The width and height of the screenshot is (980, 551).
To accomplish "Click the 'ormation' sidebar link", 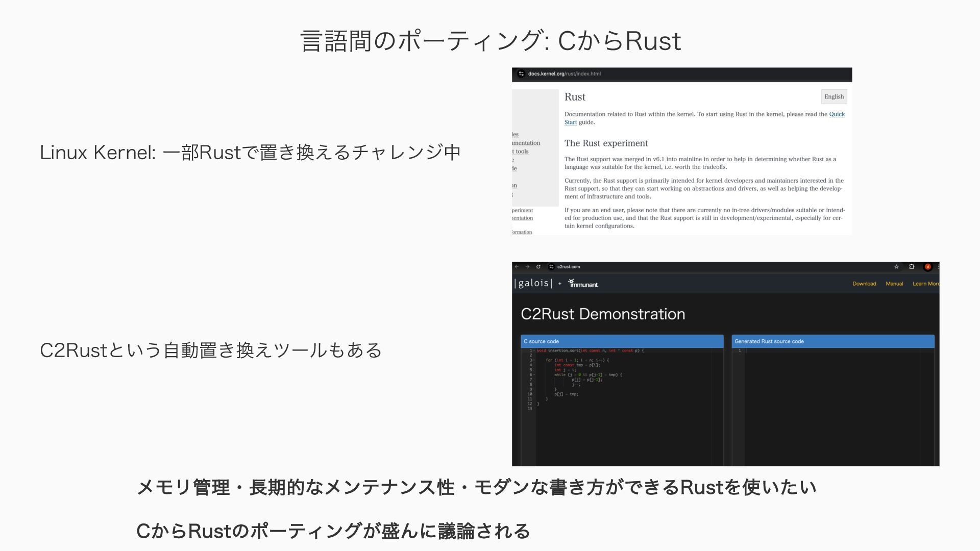I will tap(522, 232).
